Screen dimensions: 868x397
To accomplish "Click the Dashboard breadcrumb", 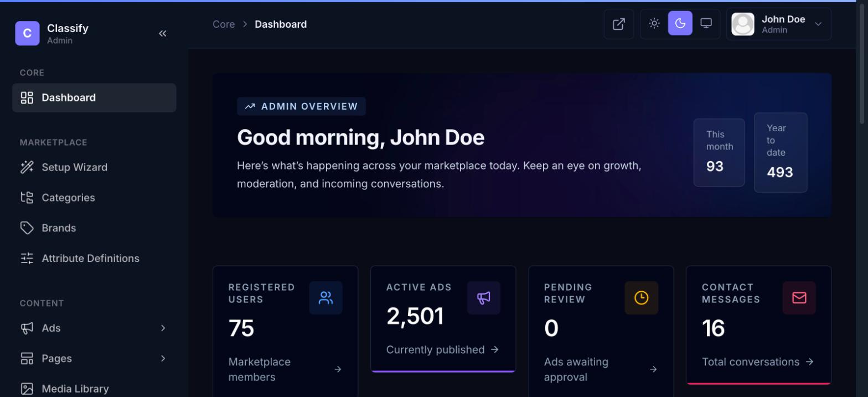I will (x=281, y=24).
